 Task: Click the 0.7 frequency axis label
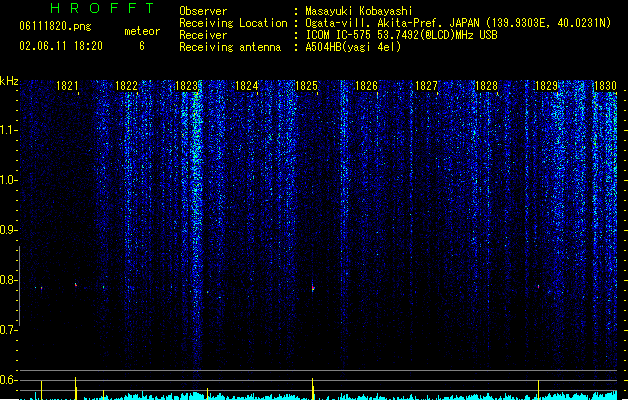[x=8, y=330]
